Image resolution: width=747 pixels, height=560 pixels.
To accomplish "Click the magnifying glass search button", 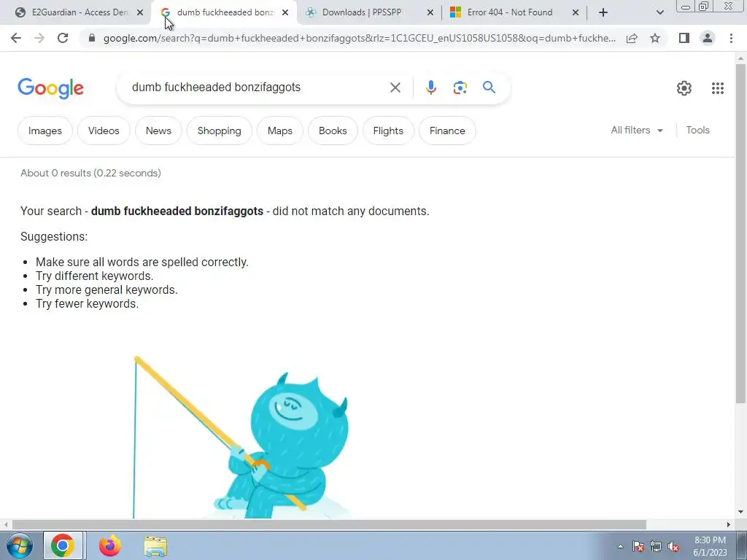I will [x=489, y=87].
